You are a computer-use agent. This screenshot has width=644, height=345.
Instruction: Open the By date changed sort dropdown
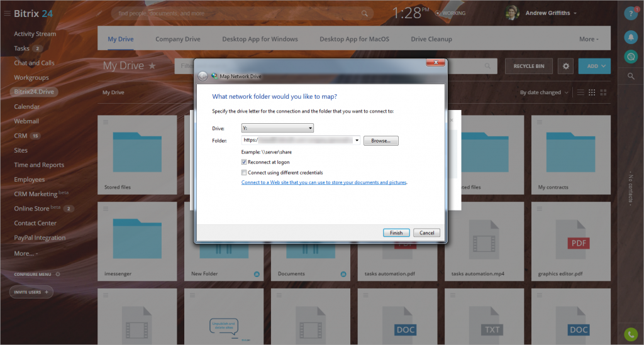click(x=544, y=92)
